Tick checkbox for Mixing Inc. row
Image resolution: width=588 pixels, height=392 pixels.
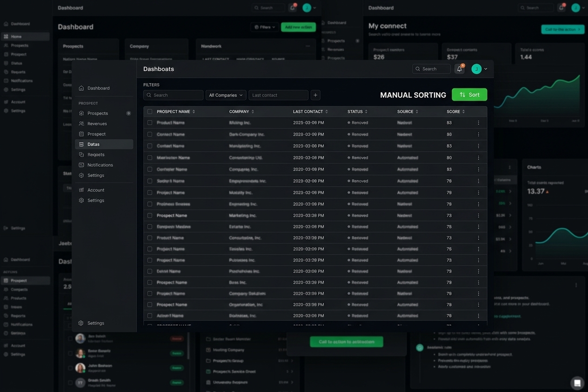coord(150,123)
